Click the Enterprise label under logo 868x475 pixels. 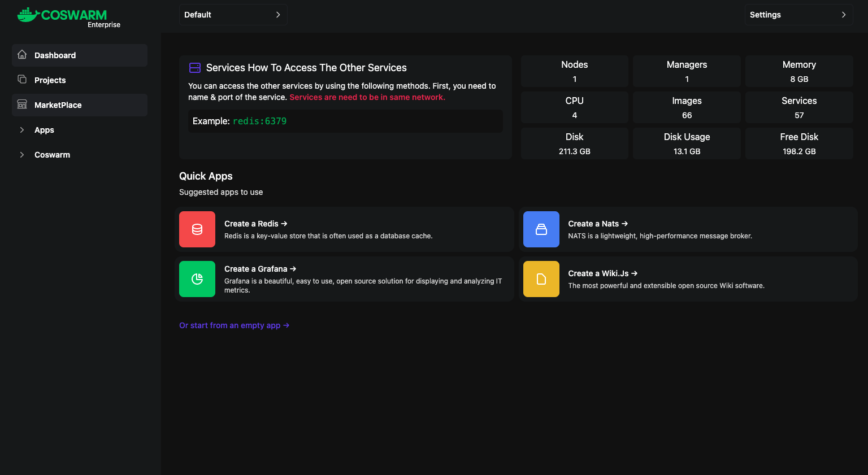click(104, 25)
